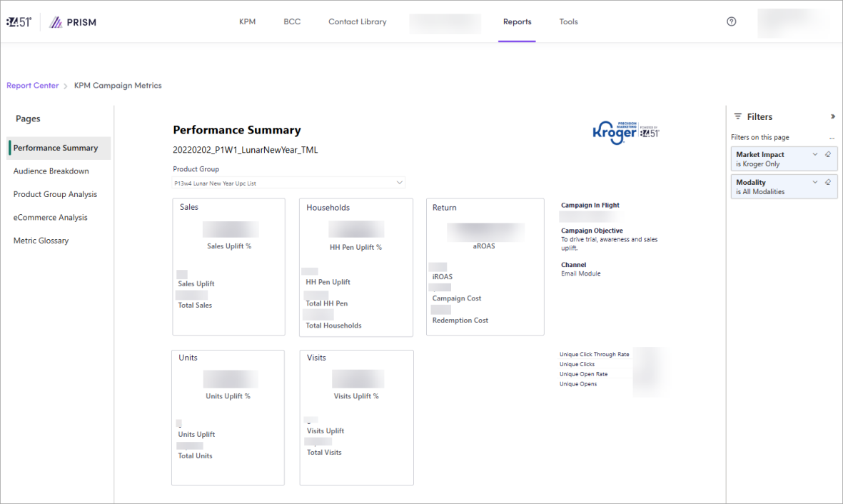The width and height of the screenshot is (843, 504).
Task: Click the PRISM logo icon
Action: point(56,22)
